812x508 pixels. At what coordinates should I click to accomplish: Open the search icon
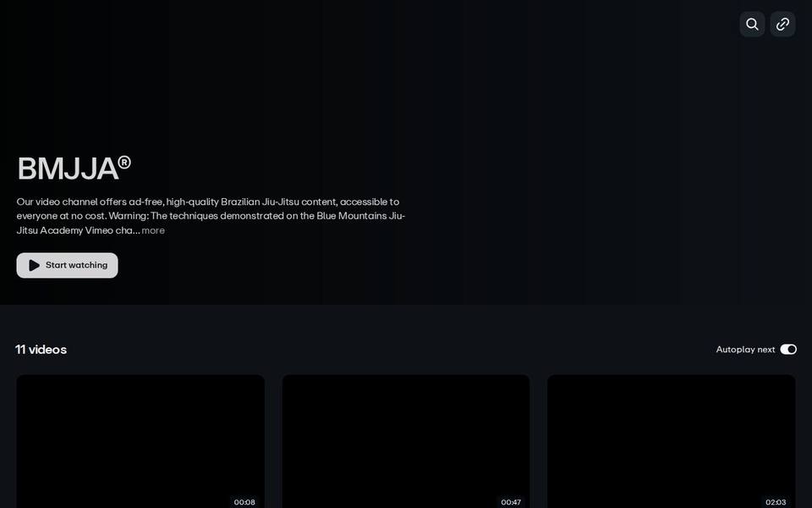click(x=752, y=25)
